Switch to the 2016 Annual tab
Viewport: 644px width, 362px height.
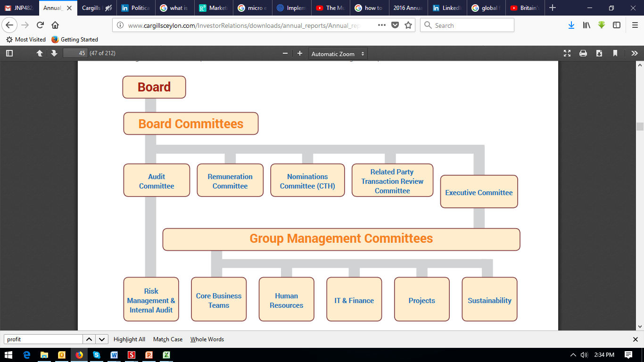pyautogui.click(x=408, y=8)
